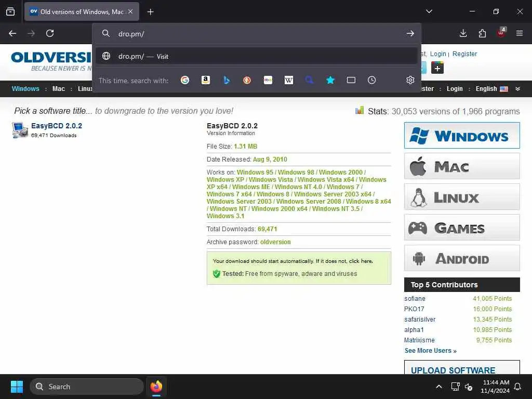532x399 pixels.
Task: Click the OldVersion site logo
Action: [51, 61]
